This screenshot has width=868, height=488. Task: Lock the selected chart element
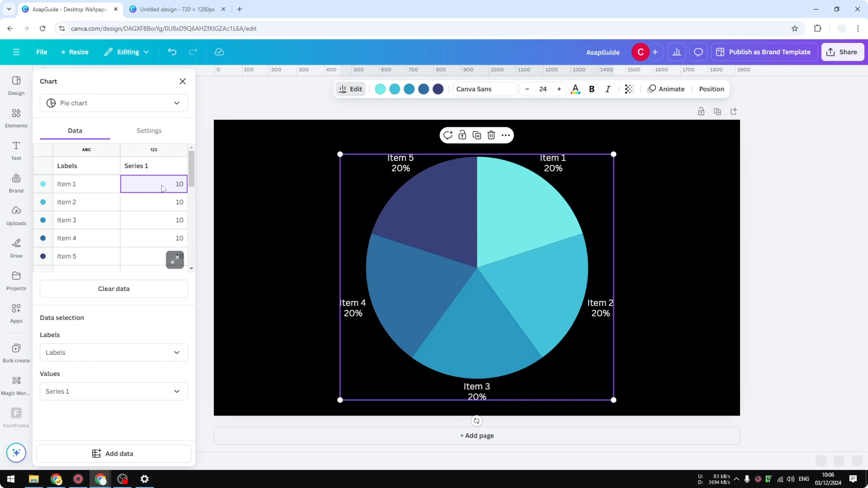point(462,135)
